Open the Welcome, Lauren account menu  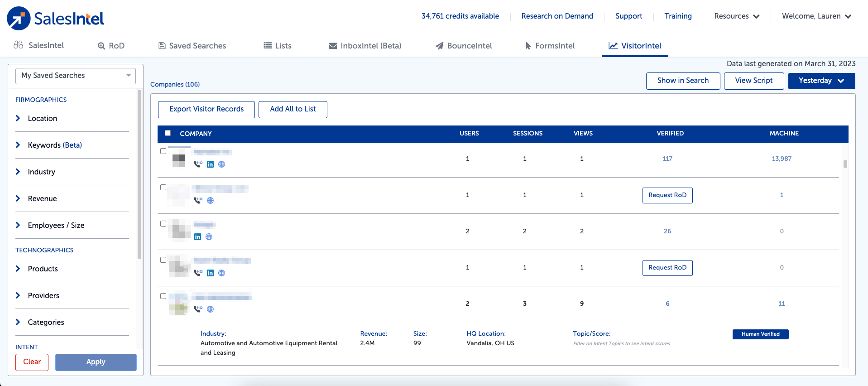(816, 16)
